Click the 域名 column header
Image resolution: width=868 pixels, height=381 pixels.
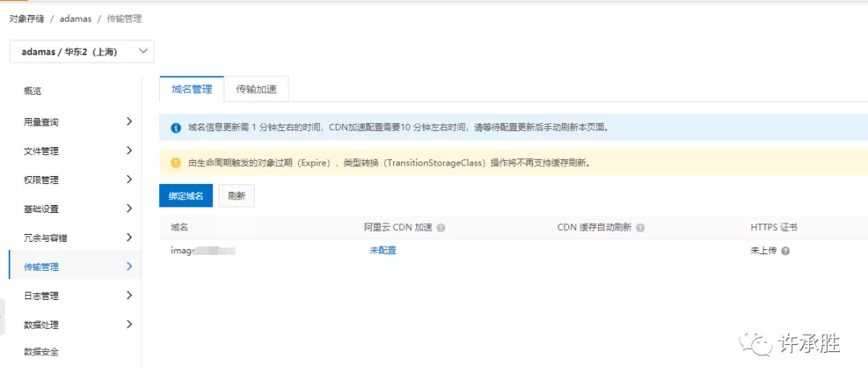[180, 227]
